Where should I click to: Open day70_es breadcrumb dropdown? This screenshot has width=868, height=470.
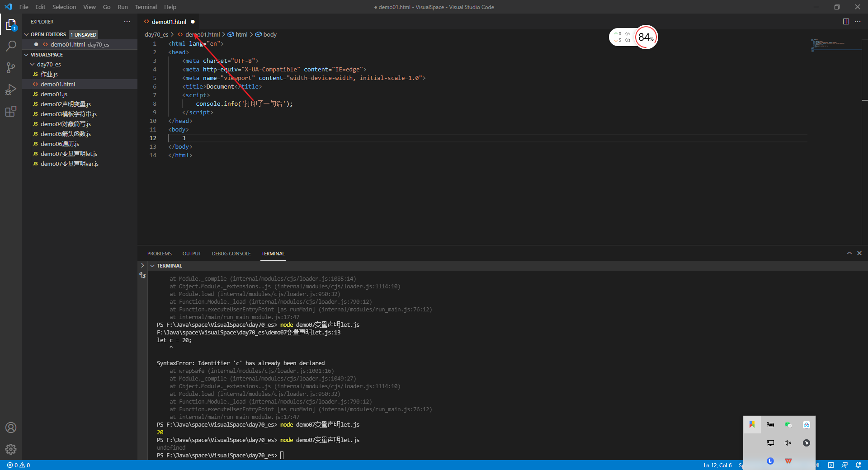(156, 34)
